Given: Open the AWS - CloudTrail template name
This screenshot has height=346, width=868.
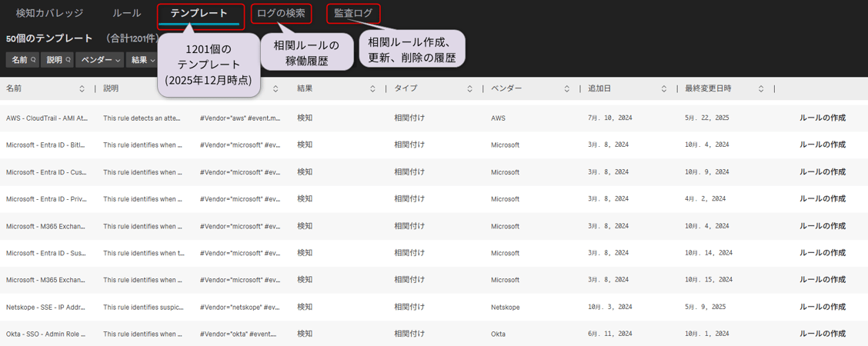Looking at the screenshot, I should coord(47,118).
